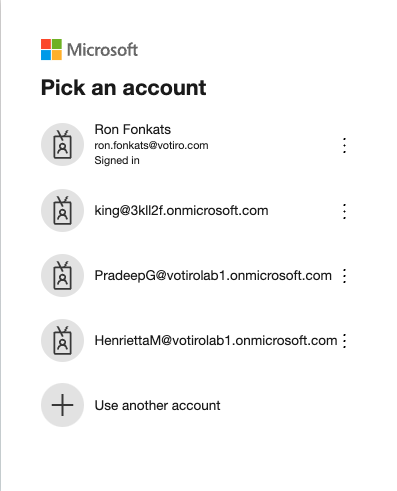Pick PradeepG@votirolab1.onmicrosoft.com account text
Screen dimensions: 397x491
213,276
